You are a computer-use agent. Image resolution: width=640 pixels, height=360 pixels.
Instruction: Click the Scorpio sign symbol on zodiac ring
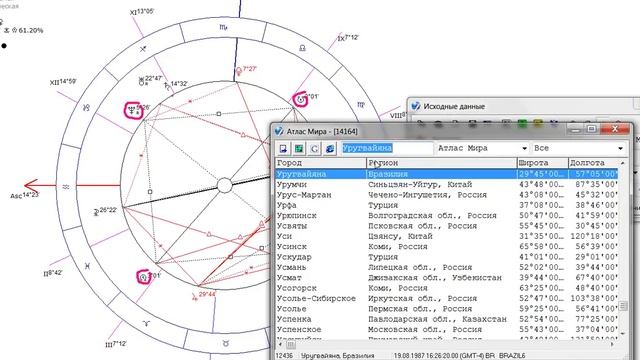(x=223, y=27)
